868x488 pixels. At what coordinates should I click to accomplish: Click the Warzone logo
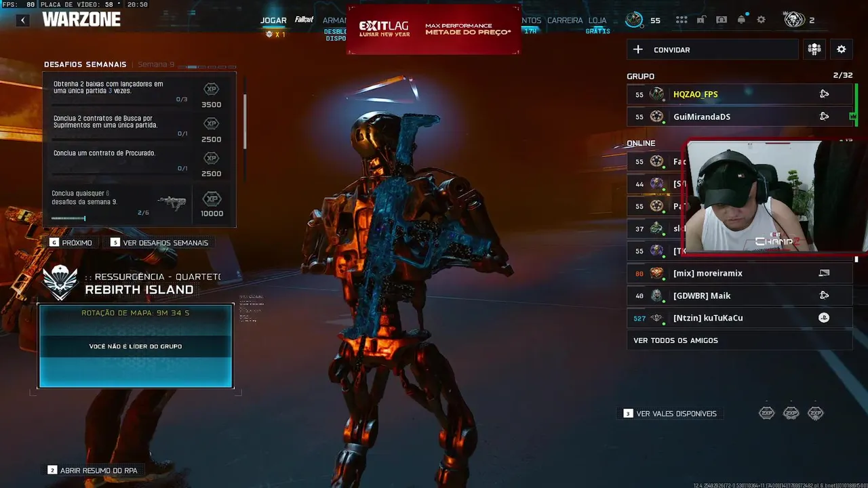(81, 19)
